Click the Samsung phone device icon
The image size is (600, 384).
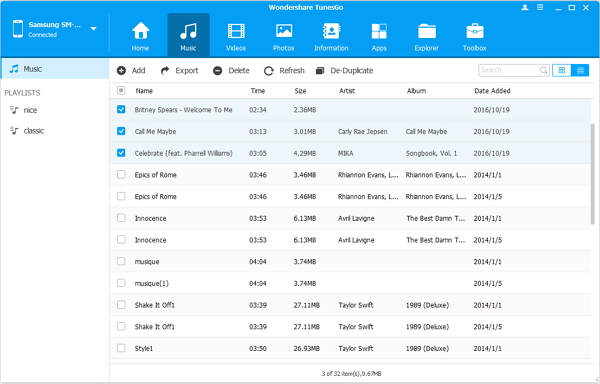(x=18, y=29)
